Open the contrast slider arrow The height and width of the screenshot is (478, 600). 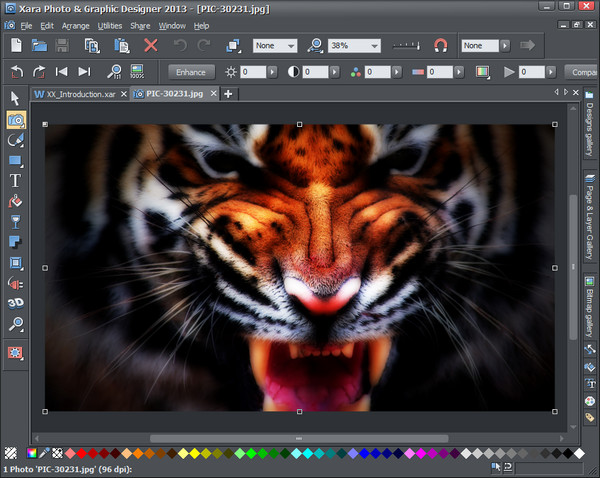334,72
